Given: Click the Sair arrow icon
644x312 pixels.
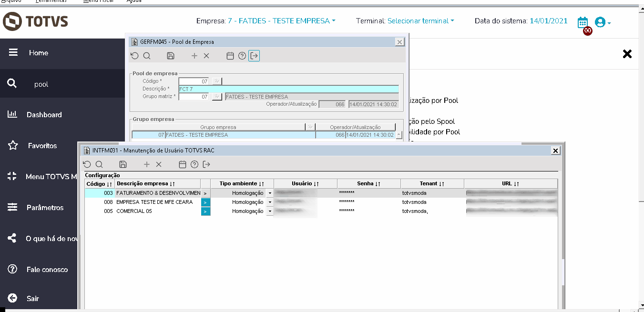Looking at the screenshot, I should click(x=12, y=298).
